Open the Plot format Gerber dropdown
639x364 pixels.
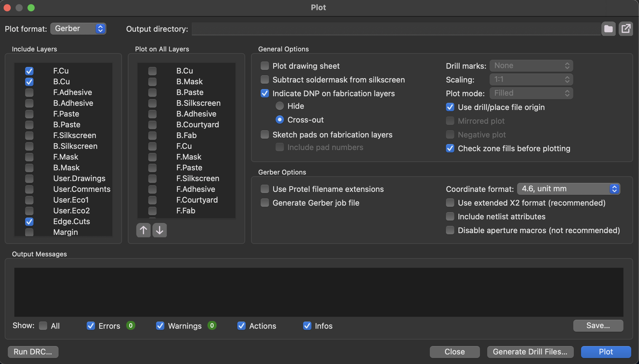(78, 29)
